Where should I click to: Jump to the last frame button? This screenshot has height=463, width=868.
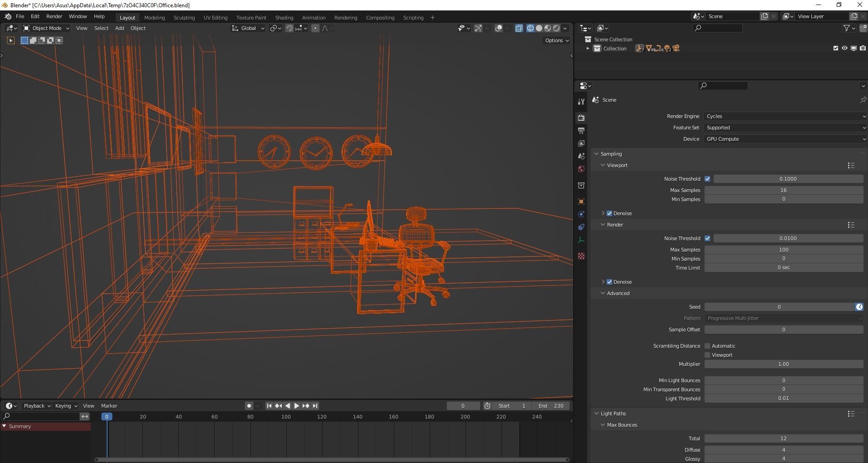click(315, 406)
